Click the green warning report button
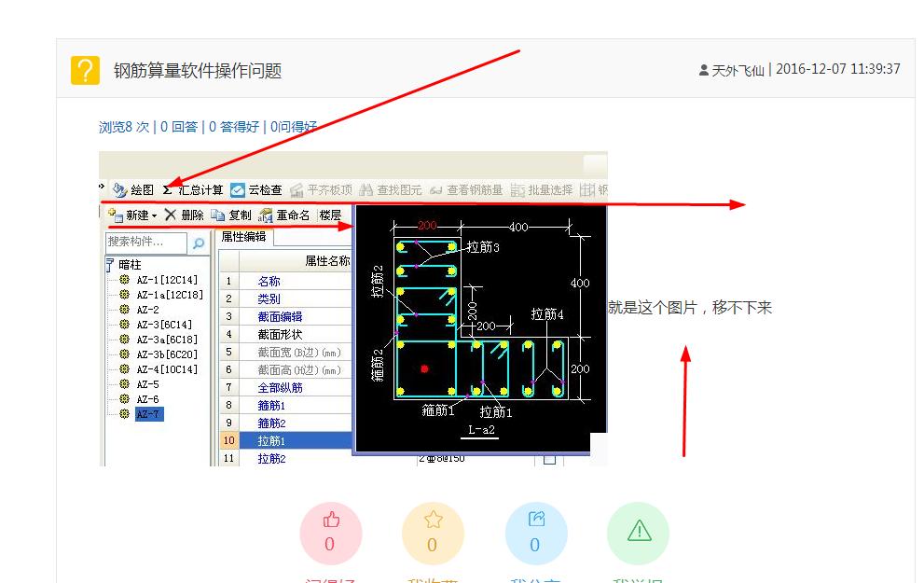 pos(638,533)
